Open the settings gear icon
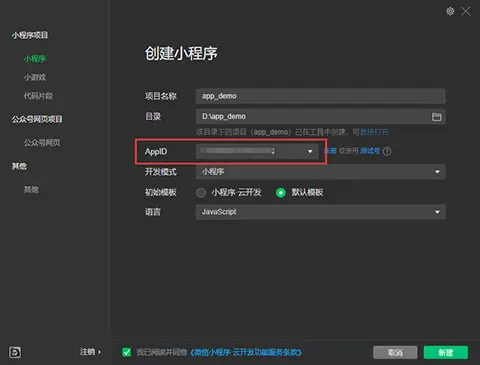This screenshot has height=365, width=480. (x=450, y=11)
